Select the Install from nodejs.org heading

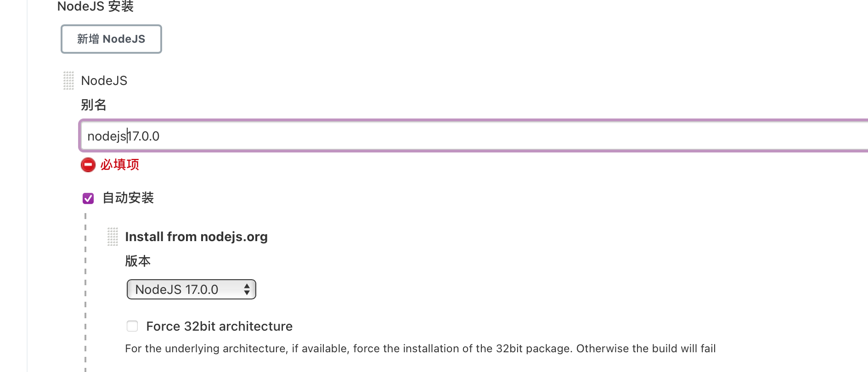(197, 237)
